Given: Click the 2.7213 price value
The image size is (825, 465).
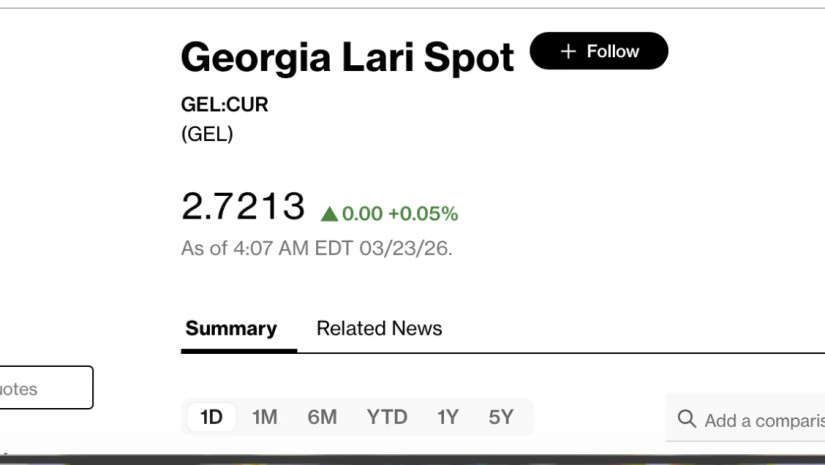Looking at the screenshot, I should [x=243, y=206].
